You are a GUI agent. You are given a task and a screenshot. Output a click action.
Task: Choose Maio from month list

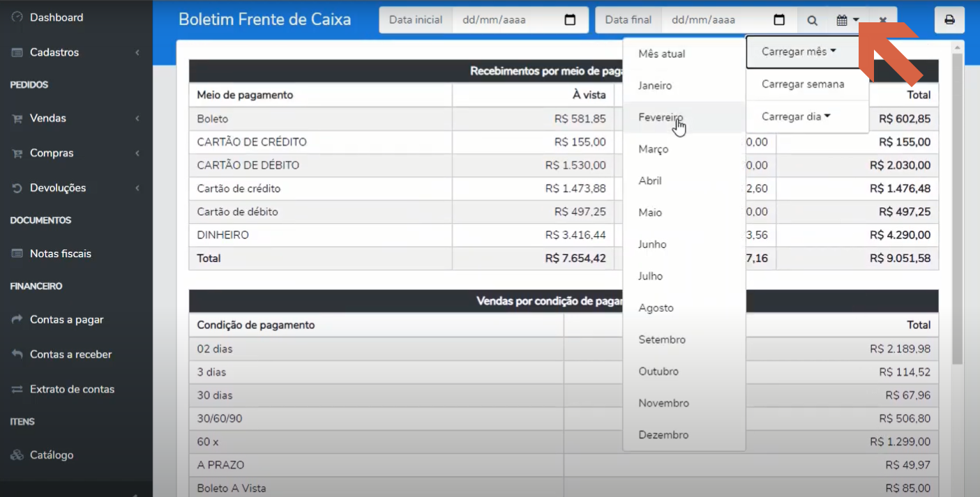(x=684, y=213)
